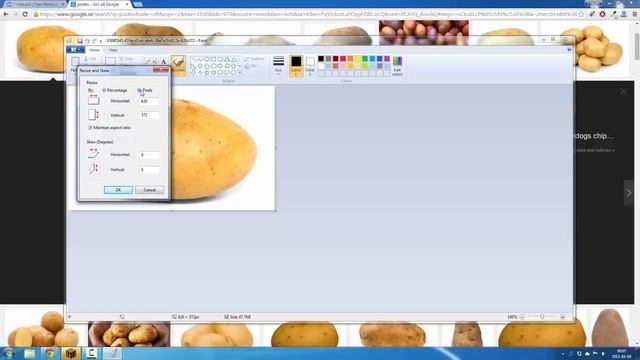Pick the yellow color swatch
This screenshot has width=640, height=360.
(358, 59)
